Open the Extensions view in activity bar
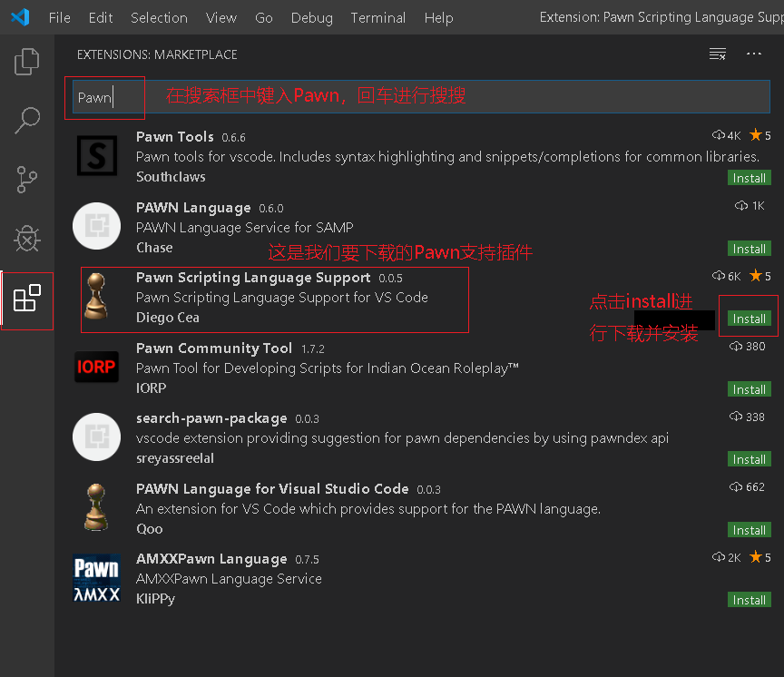This screenshot has width=784, height=677. tap(27, 299)
